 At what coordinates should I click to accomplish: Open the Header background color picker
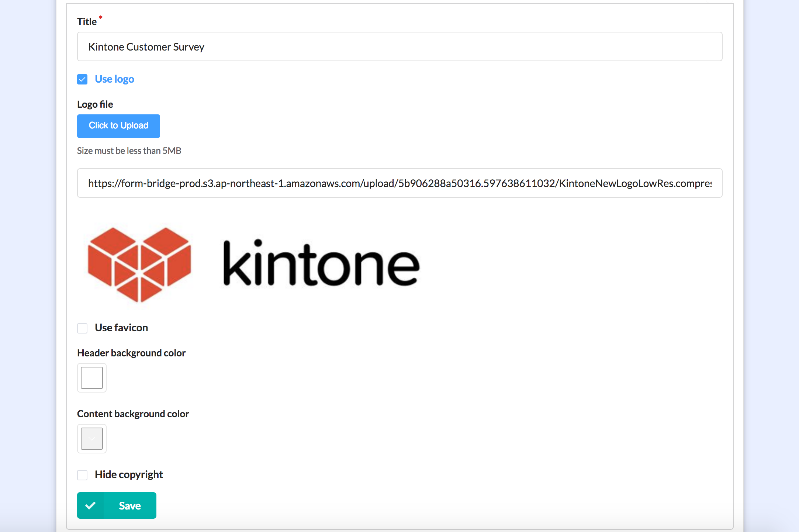91,378
